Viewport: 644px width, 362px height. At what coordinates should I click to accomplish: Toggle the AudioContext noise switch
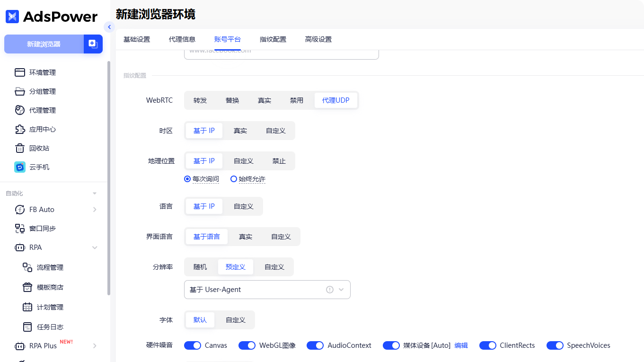315,345
